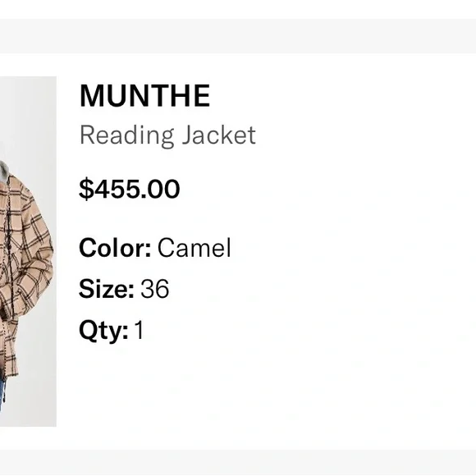Click the gray band below the product card
The height and width of the screenshot is (476, 476).
[x=238, y=462]
